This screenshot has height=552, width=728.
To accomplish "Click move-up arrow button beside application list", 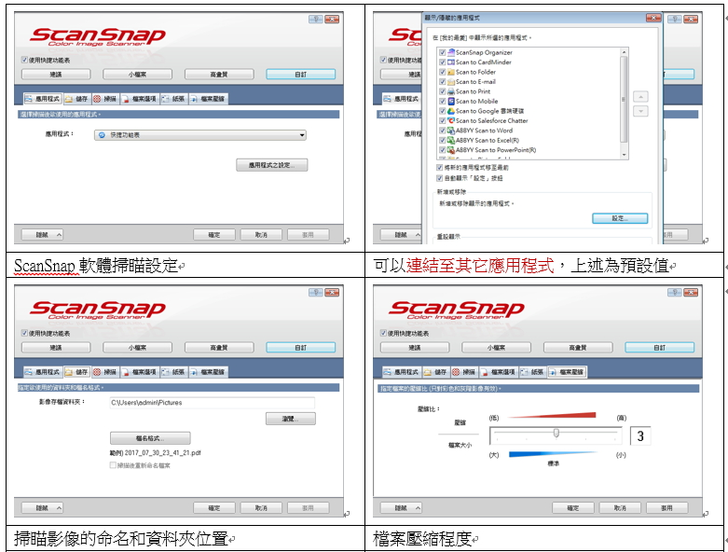I will point(641,97).
